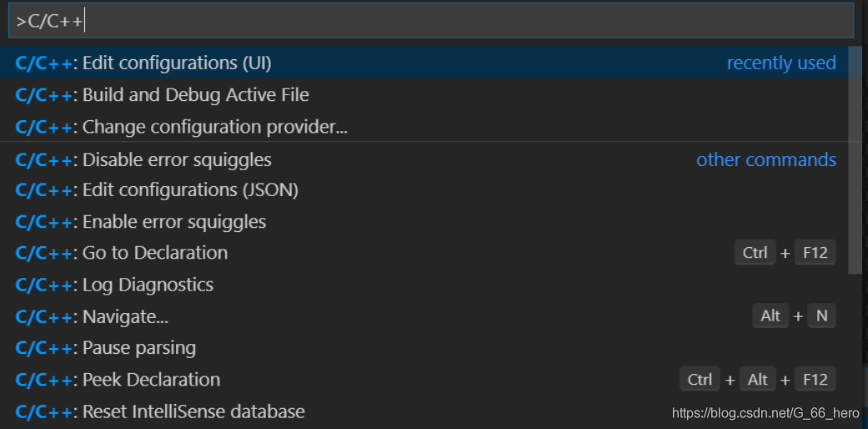868x429 pixels.
Task: Click the command palette search input
Action: [429, 20]
